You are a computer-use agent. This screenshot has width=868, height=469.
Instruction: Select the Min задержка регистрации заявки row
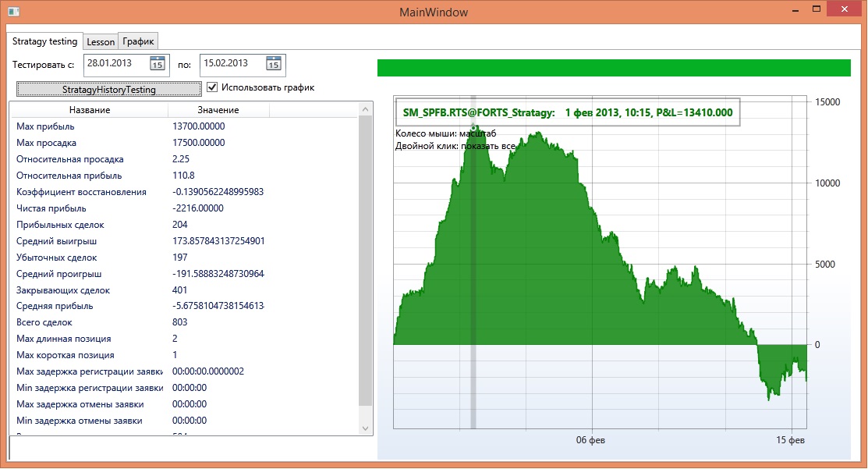[184, 388]
